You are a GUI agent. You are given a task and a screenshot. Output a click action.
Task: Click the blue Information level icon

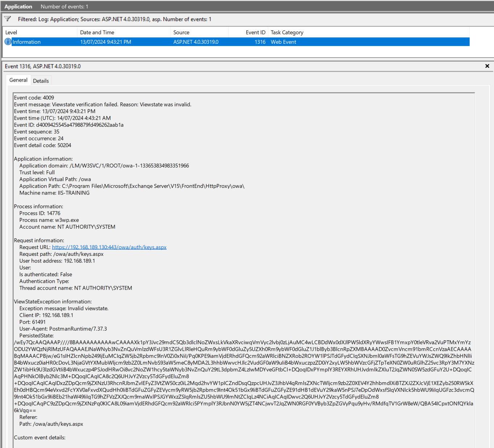(x=8, y=42)
